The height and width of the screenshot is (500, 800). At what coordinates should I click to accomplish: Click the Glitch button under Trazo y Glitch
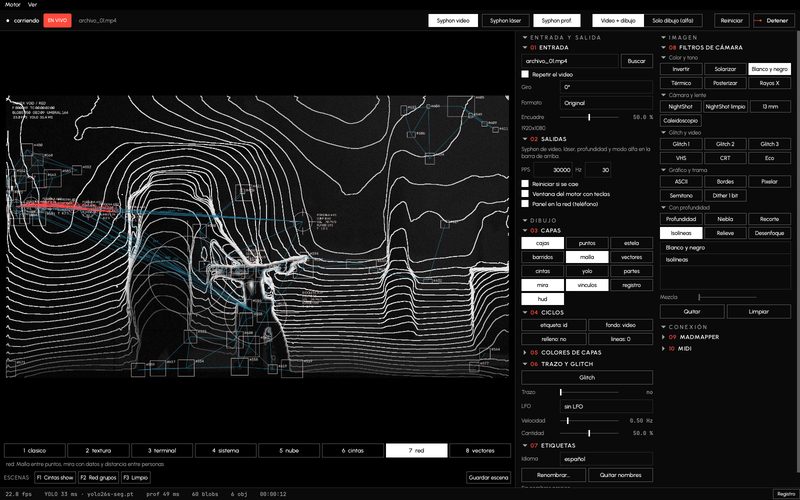pos(587,378)
